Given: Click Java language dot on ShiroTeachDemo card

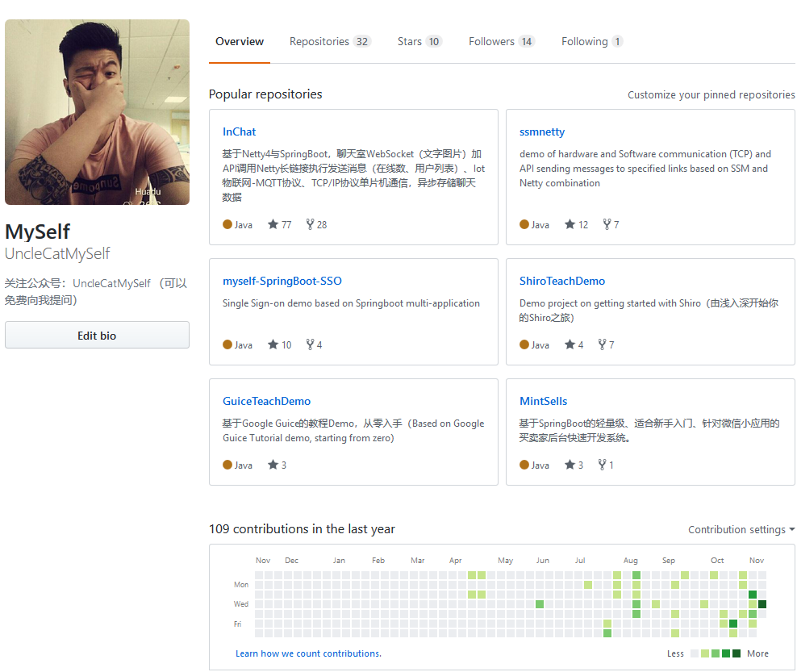Looking at the screenshot, I should tap(524, 344).
